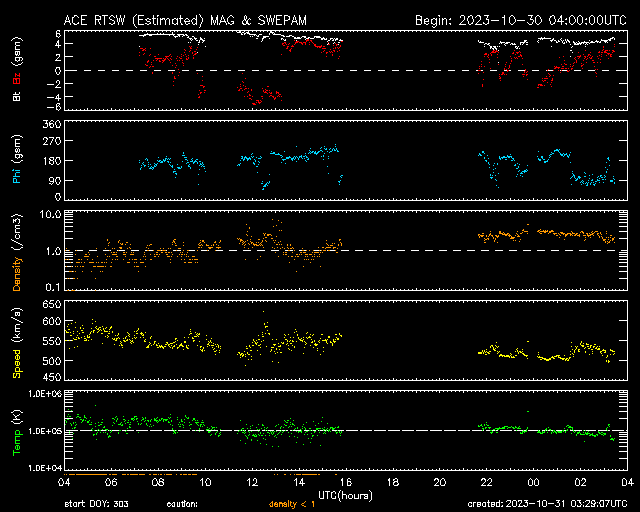640x512 pixels.
Task: Click the '1.0E+06' tick on Temp axis
Action: click(x=45, y=394)
